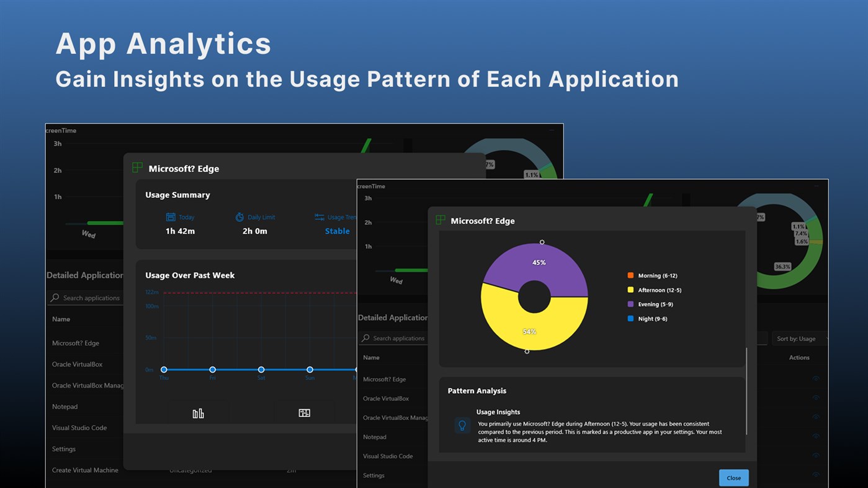Toggle the second eye icon in Actions column
Viewport: 868px width, 488px height.
pyautogui.click(x=816, y=398)
